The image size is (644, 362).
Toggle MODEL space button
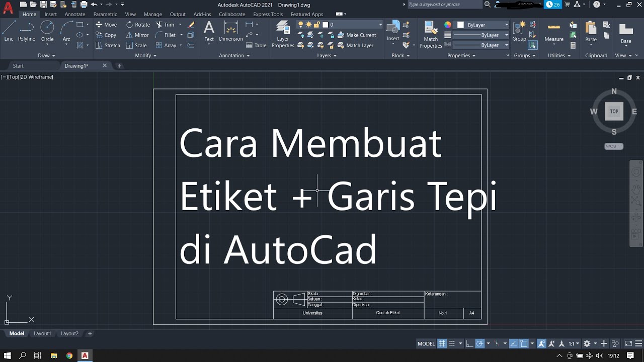[426, 344]
